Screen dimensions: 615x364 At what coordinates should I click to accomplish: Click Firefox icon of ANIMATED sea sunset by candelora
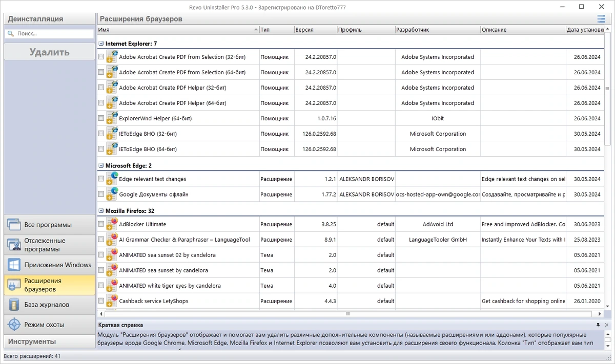pos(112,270)
